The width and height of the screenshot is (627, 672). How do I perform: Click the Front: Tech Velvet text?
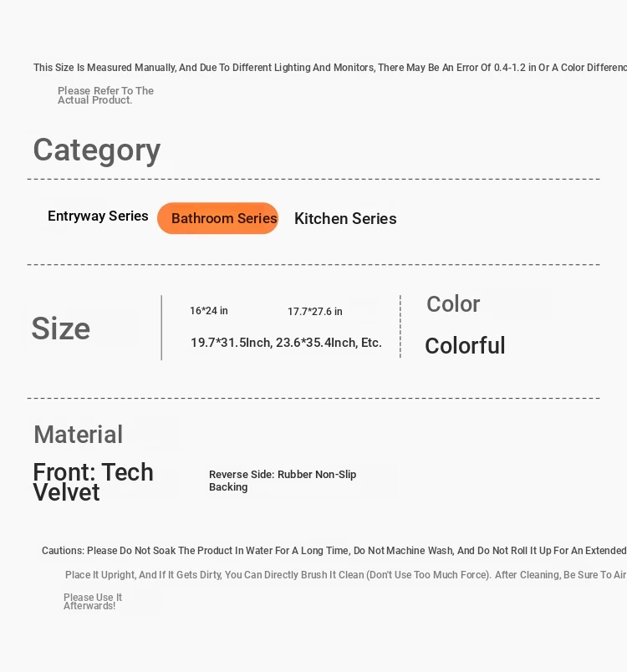93,481
